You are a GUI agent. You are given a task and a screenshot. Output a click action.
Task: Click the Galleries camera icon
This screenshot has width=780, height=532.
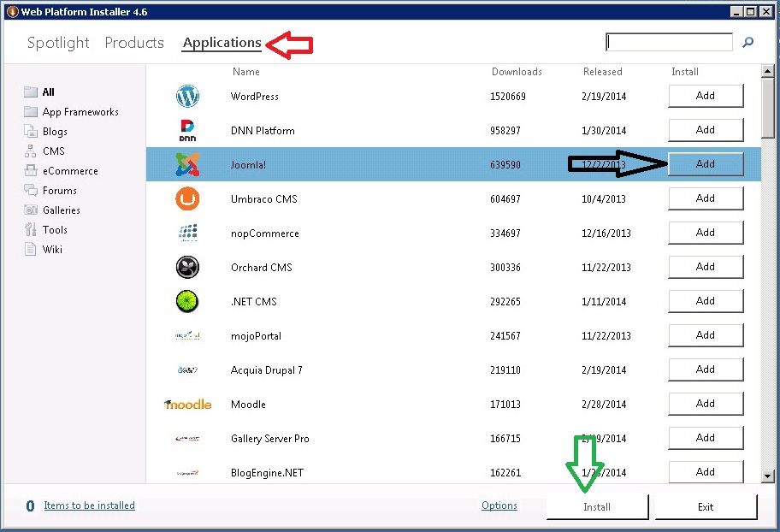31,210
